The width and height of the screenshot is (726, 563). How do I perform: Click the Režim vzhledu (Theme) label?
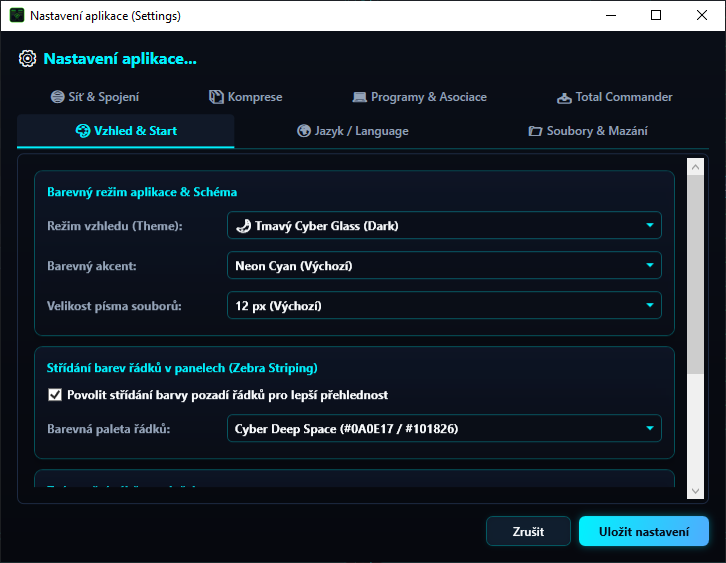click(115, 226)
